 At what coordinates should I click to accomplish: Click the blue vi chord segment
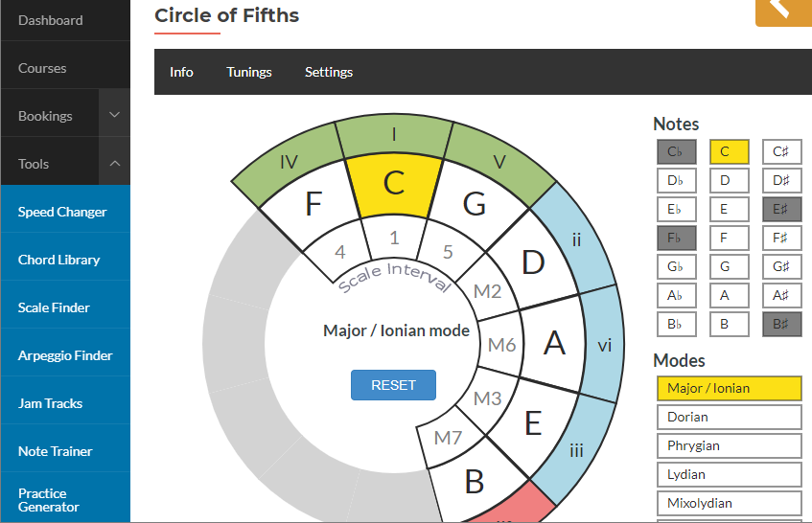click(604, 346)
